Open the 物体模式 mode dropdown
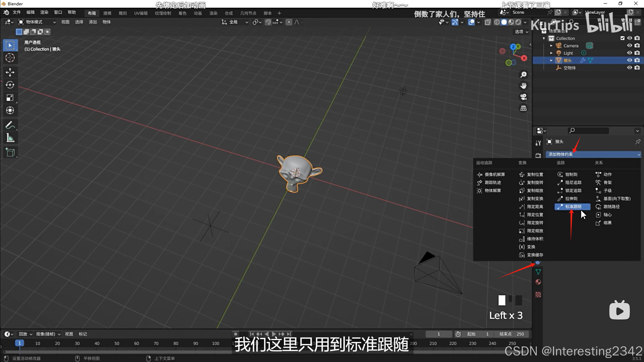 coord(37,22)
